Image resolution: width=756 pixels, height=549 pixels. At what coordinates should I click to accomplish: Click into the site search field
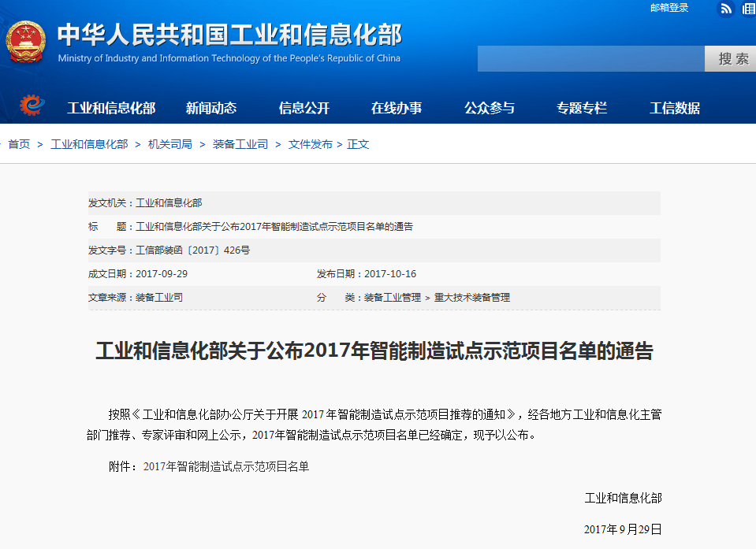pyautogui.click(x=591, y=59)
